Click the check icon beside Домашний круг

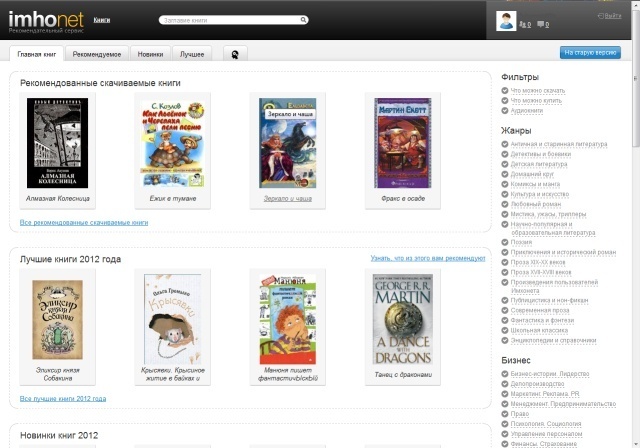click(505, 174)
